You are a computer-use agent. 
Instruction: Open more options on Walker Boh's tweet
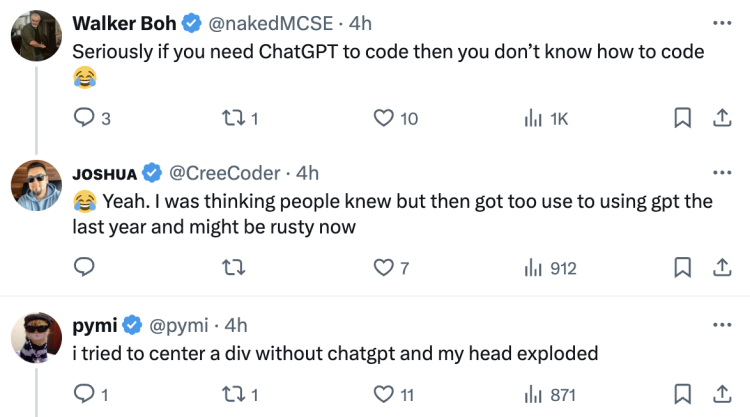click(x=720, y=21)
